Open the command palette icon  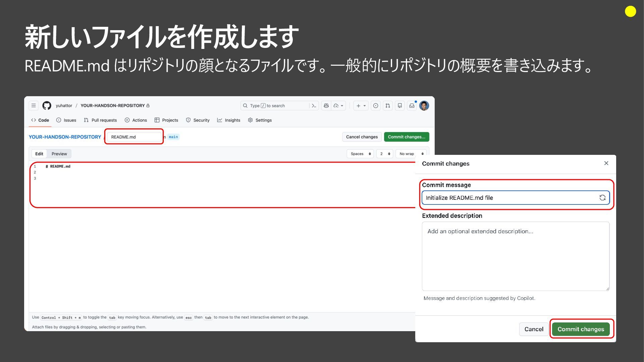[314, 106]
